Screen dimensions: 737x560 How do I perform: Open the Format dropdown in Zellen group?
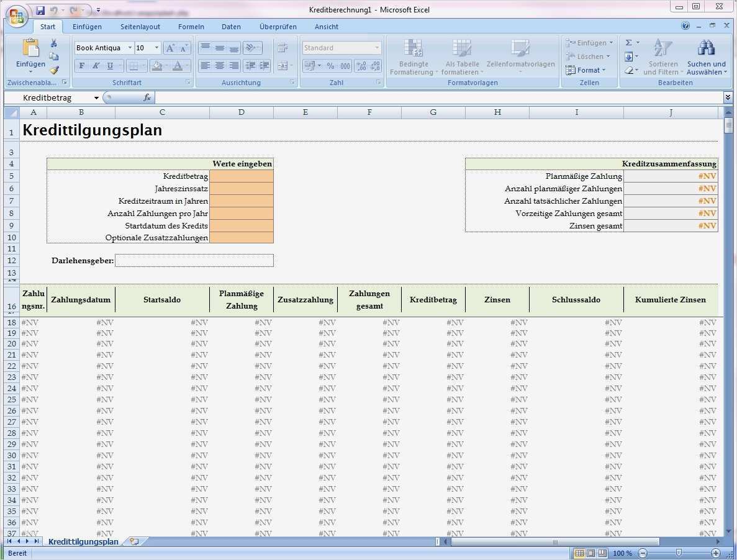(x=588, y=70)
